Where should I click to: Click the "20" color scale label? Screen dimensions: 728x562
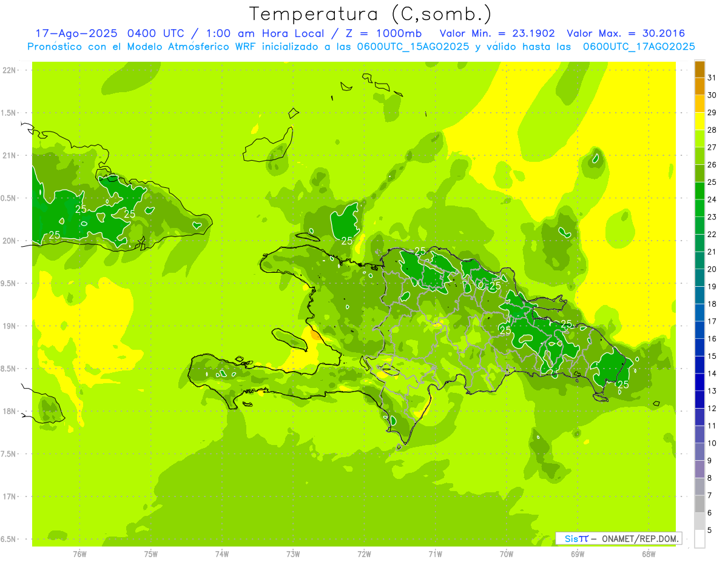pos(712,269)
